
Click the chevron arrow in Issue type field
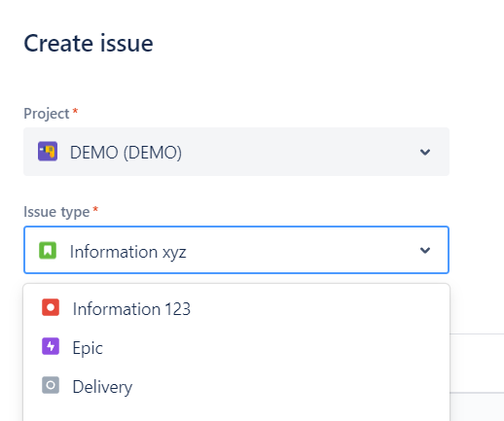point(425,250)
